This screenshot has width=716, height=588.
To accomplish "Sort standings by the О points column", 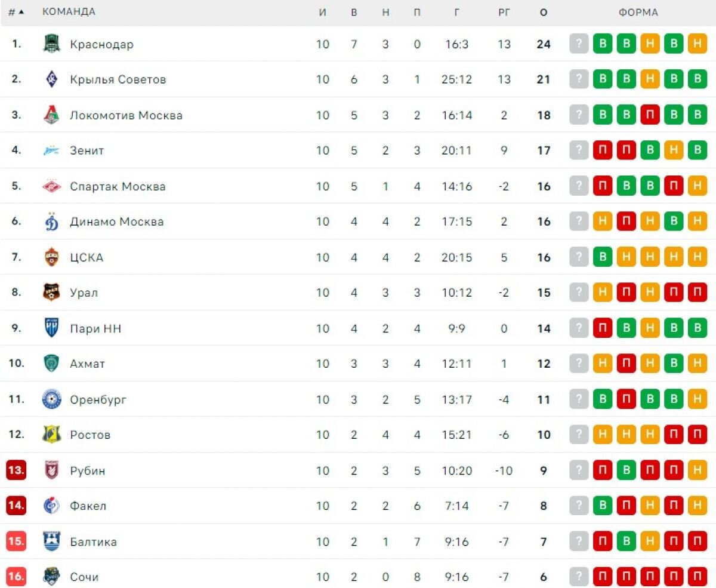I will point(543,13).
